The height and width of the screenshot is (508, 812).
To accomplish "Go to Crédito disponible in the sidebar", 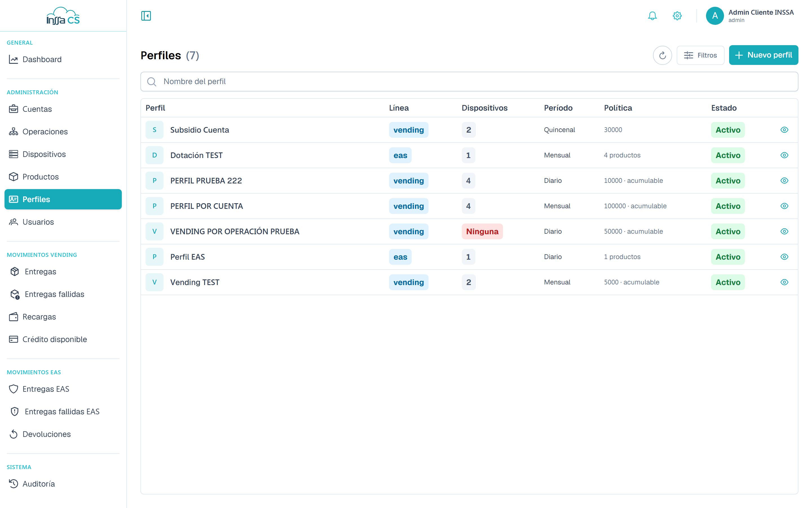I will (x=63, y=339).
